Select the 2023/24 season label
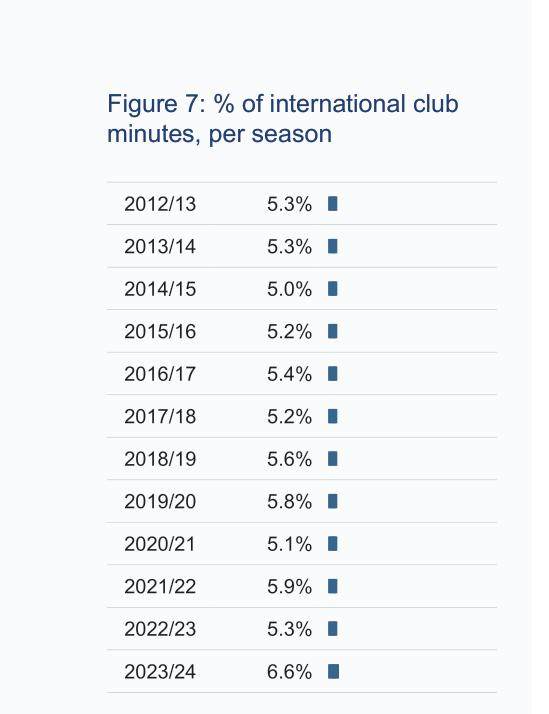The width and height of the screenshot is (549, 714). [x=160, y=672]
